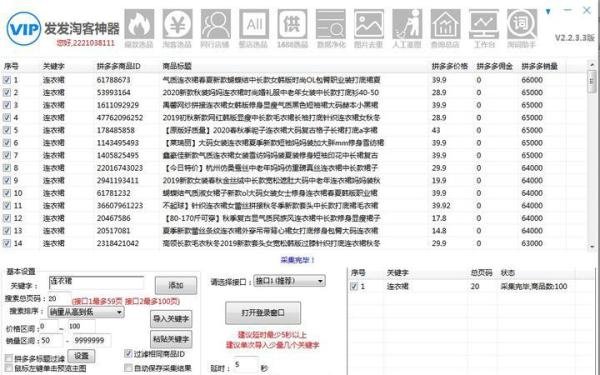This screenshot has height=375, width=600.
Task: Open the house-with-chart toolbar icon
Action: [445, 24]
